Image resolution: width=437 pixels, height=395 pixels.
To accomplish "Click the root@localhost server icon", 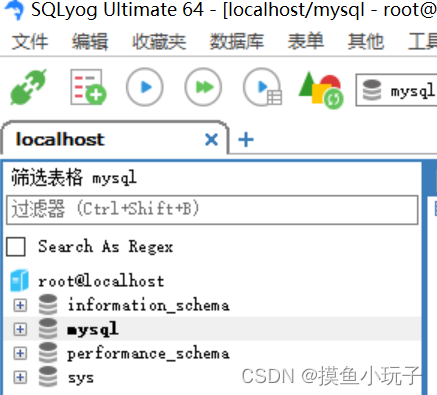I will coord(19,280).
